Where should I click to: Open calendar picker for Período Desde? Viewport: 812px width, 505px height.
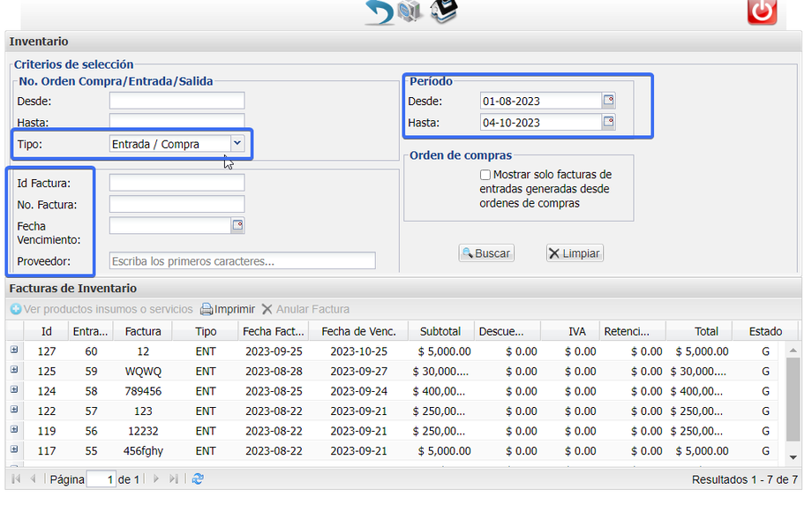point(608,101)
